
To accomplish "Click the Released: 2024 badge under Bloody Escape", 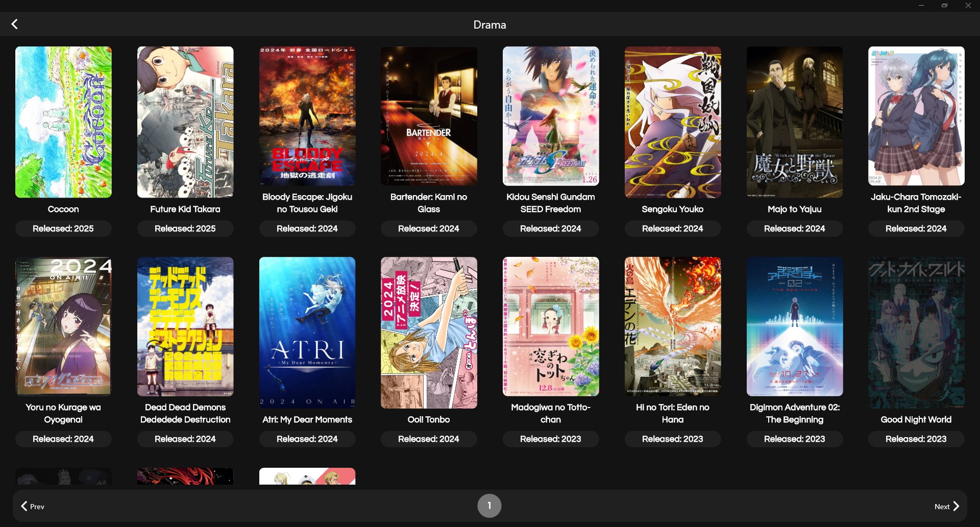I will point(307,228).
